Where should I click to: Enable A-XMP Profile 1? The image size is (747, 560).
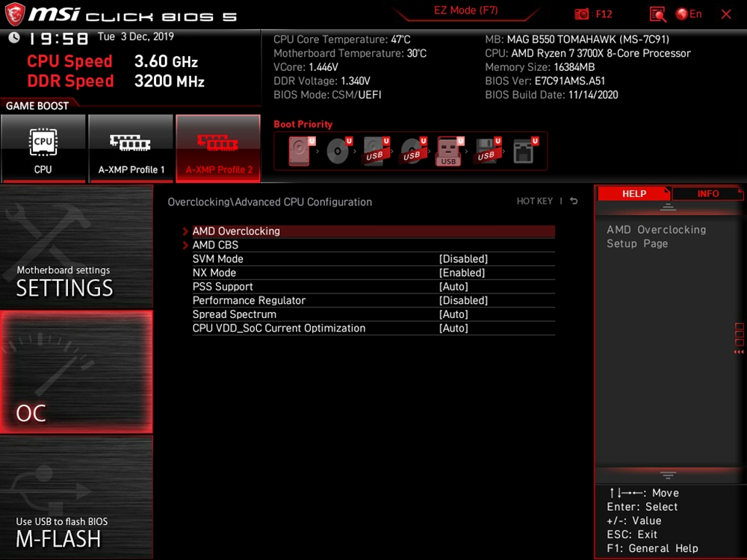(131, 148)
